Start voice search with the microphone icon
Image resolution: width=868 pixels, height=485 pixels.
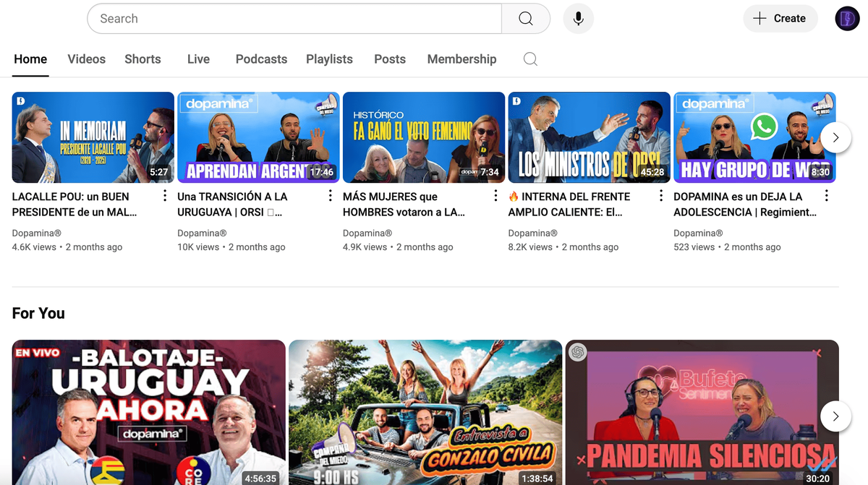coord(579,19)
